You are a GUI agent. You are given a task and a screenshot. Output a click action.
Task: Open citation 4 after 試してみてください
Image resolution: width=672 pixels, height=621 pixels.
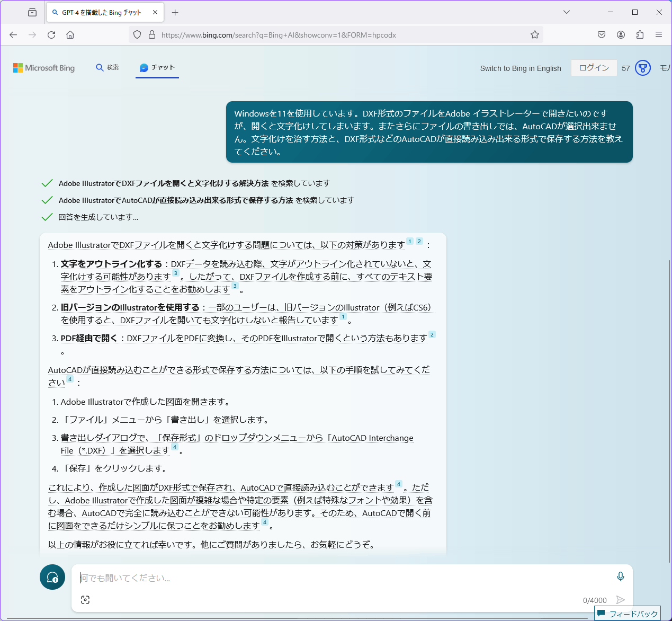coord(70,379)
